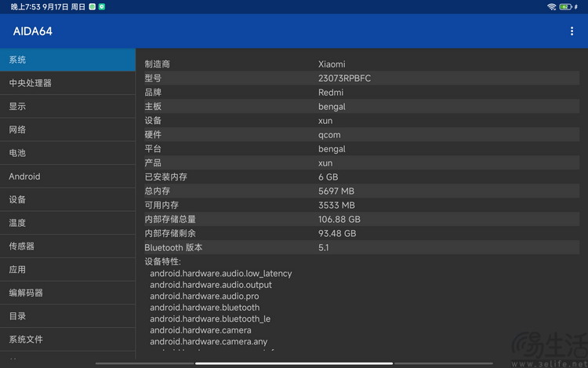Open the 目录 section
Viewport: 588px width, 368px height.
coord(67,316)
